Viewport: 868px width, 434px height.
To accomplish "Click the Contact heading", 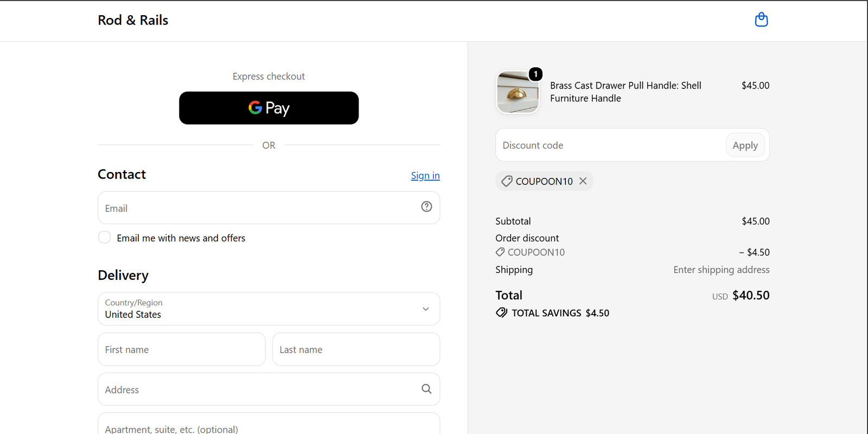I will pos(122,174).
